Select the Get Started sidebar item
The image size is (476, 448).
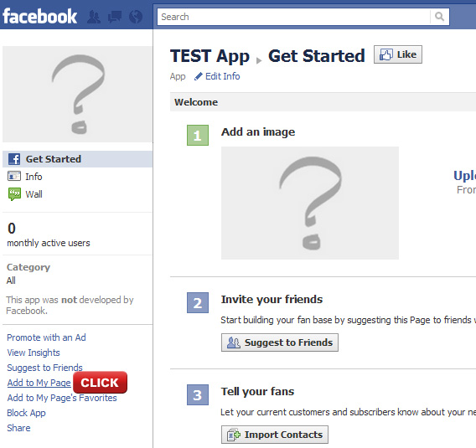pyautogui.click(x=77, y=159)
